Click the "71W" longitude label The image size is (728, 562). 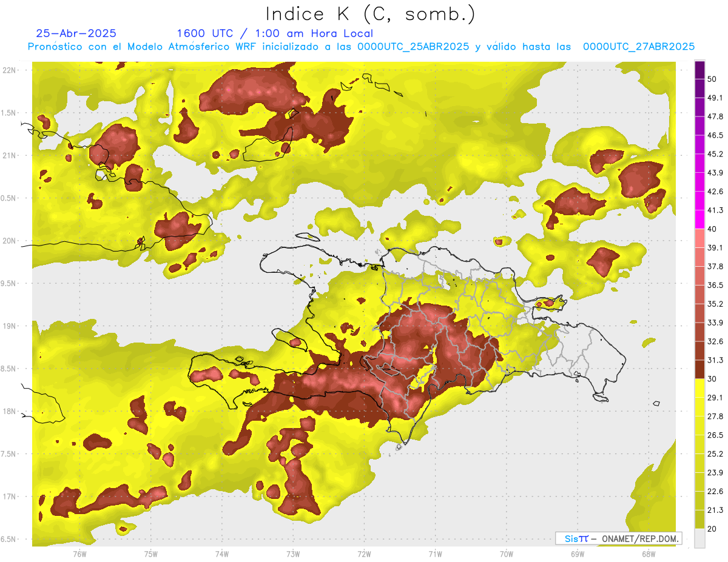(x=435, y=554)
